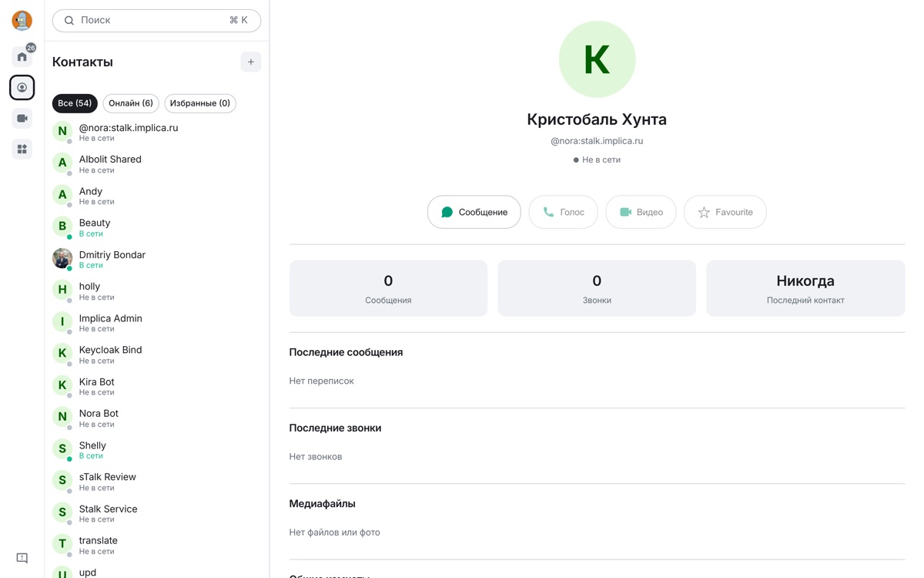Select the contacts icon in the sidebar
The image size is (924, 578).
tap(22, 87)
